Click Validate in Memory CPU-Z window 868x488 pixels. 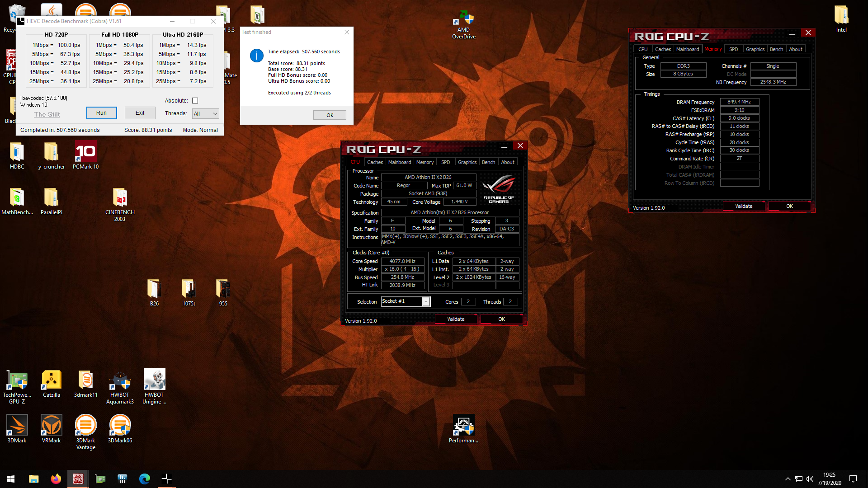click(744, 206)
